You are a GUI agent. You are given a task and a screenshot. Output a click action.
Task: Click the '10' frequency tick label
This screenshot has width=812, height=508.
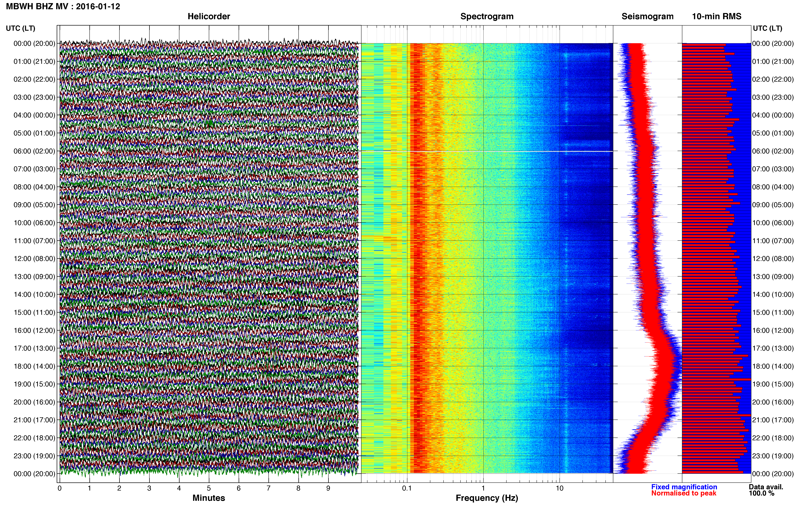(559, 488)
